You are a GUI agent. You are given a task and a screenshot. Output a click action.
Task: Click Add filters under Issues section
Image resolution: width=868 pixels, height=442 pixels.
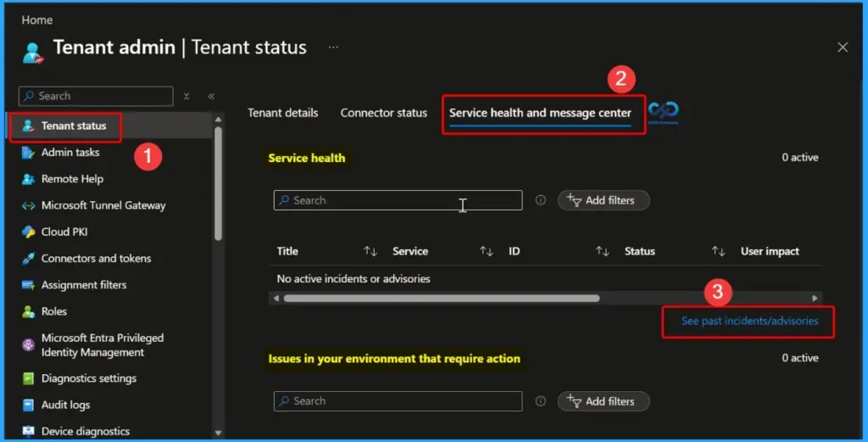pos(604,401)
